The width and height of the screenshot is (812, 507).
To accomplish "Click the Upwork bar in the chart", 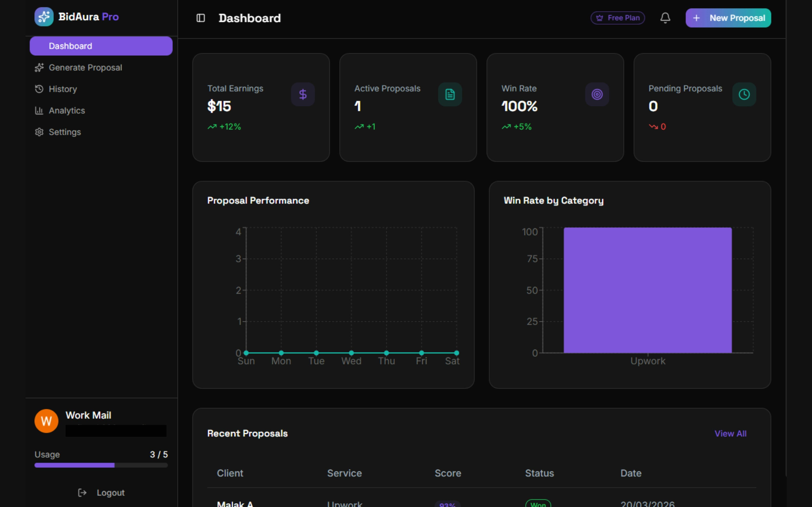I will [647, 290].
